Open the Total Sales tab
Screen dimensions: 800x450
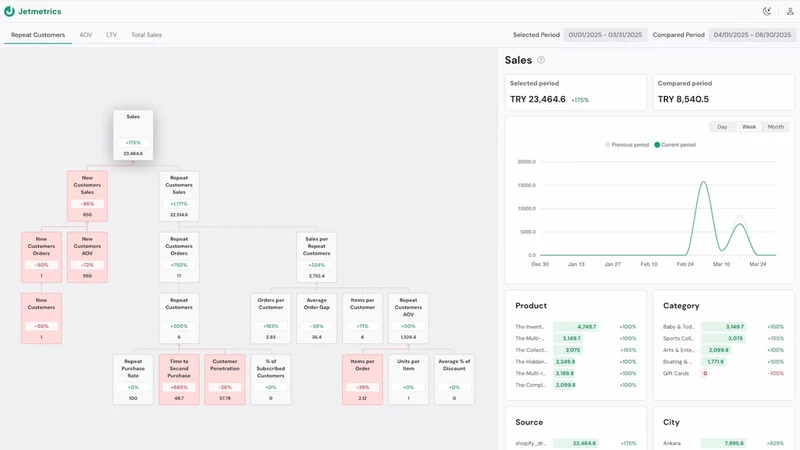click(146, 35)
